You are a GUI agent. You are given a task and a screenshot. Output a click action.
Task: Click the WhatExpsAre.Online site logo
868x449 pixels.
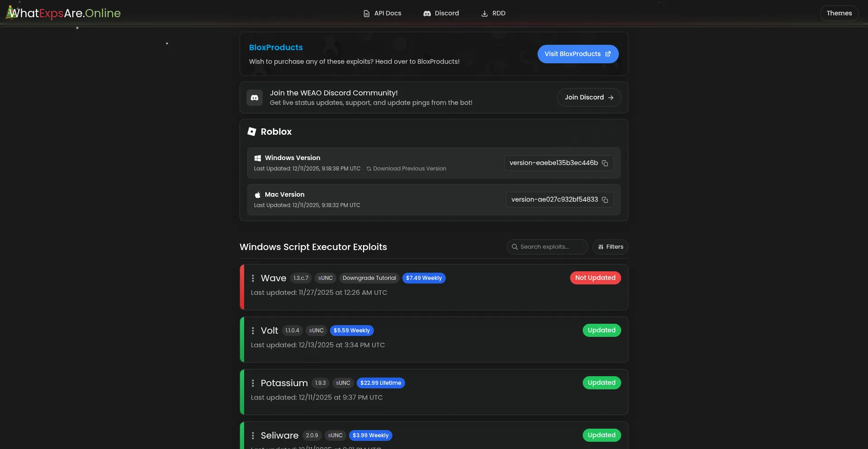(x=64, y=13)
